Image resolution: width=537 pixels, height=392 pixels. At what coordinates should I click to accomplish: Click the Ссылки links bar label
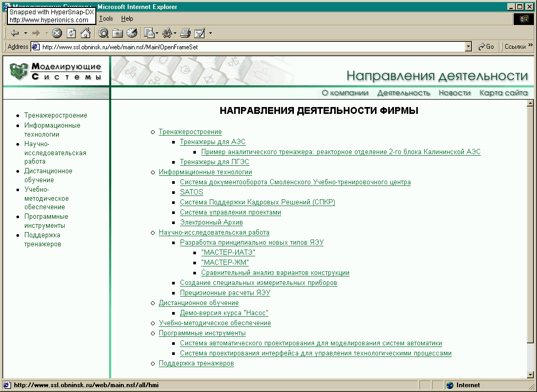coord(515,47)
